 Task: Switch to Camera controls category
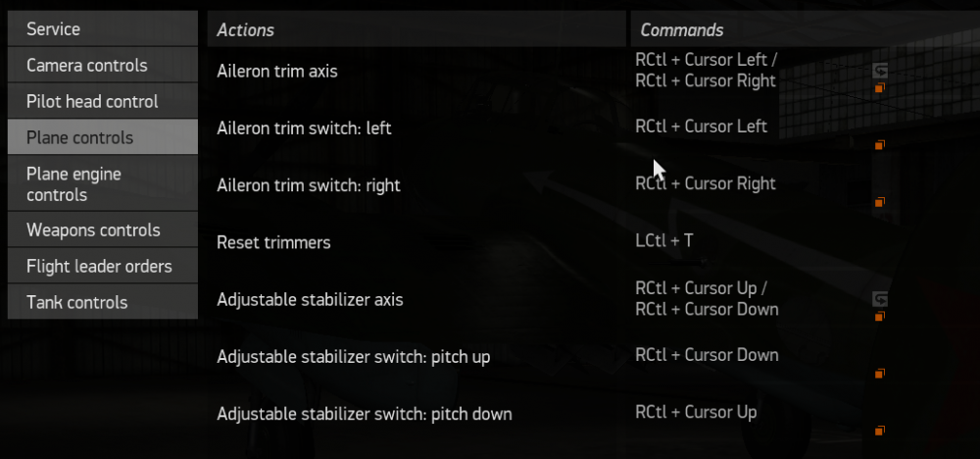[x=102, y=66]
